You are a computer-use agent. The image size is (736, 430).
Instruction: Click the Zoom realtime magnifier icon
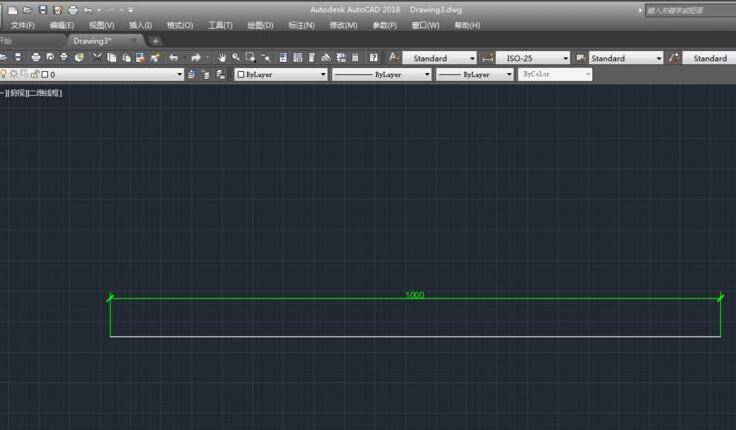click(x=236, y=58)
